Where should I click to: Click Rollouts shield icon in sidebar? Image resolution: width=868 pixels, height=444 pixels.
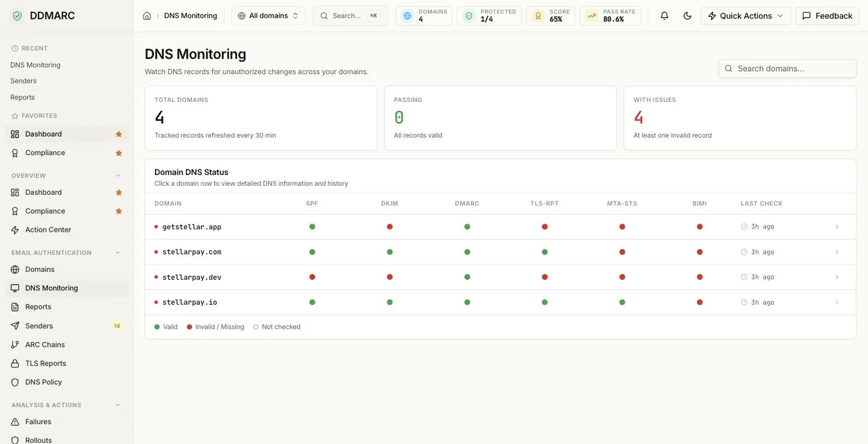coord(15,440)
